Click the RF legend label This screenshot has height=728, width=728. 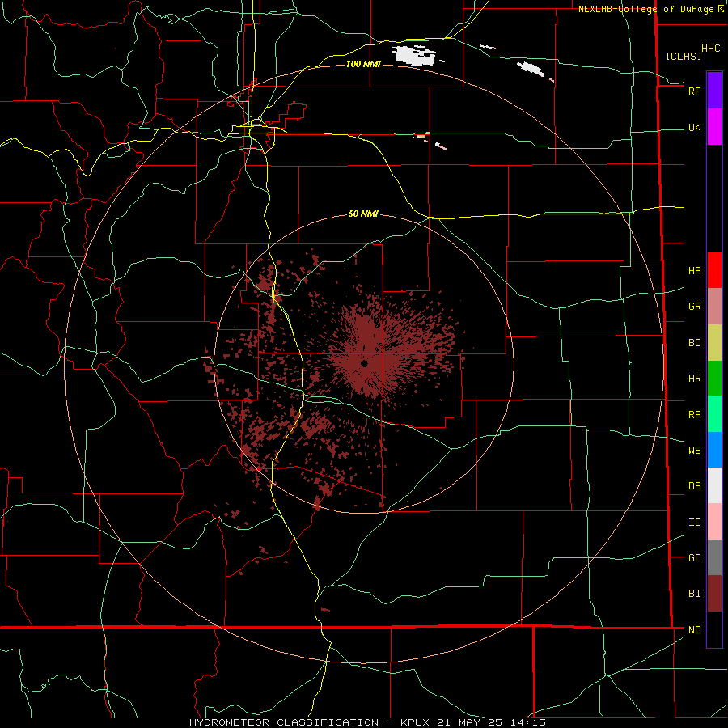(x=694, y=91)
